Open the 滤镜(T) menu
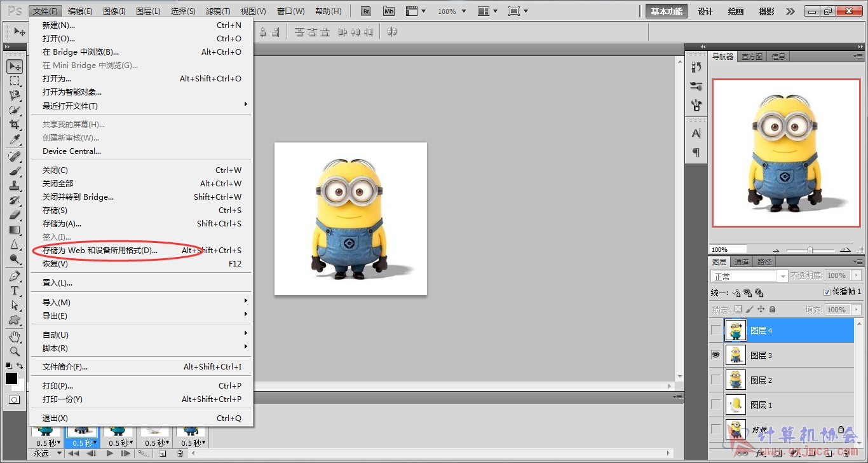 click(x=218, y=11)
